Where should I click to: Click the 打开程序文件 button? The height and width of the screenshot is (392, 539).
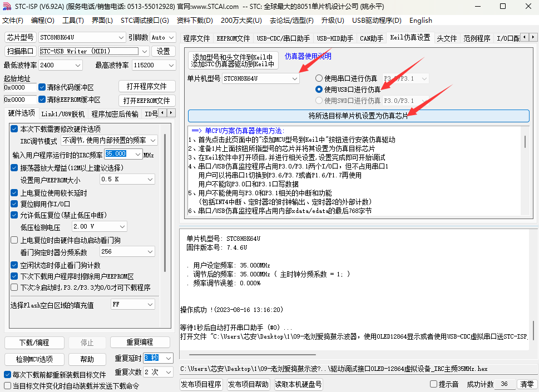pyautogui.click(x=147, y=86)
